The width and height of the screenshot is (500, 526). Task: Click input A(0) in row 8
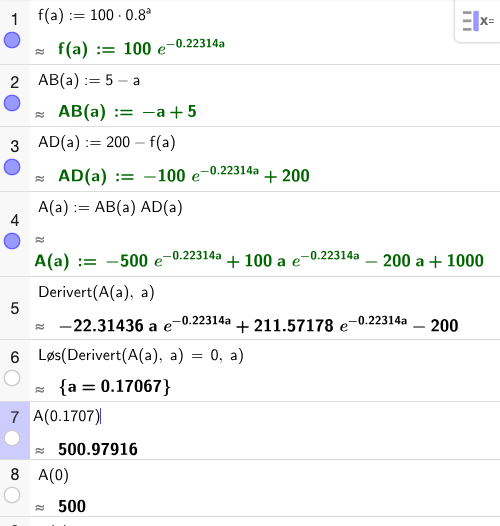(53, 475)
